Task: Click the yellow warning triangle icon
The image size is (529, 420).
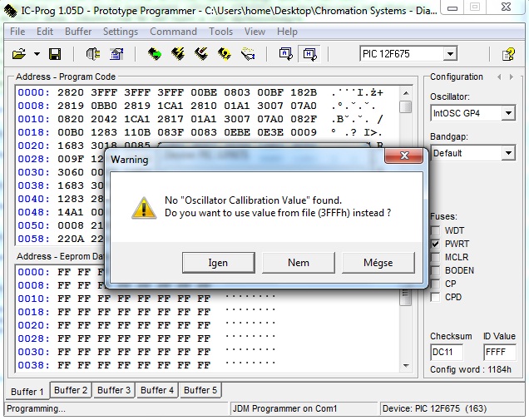Action: (144, 208)
